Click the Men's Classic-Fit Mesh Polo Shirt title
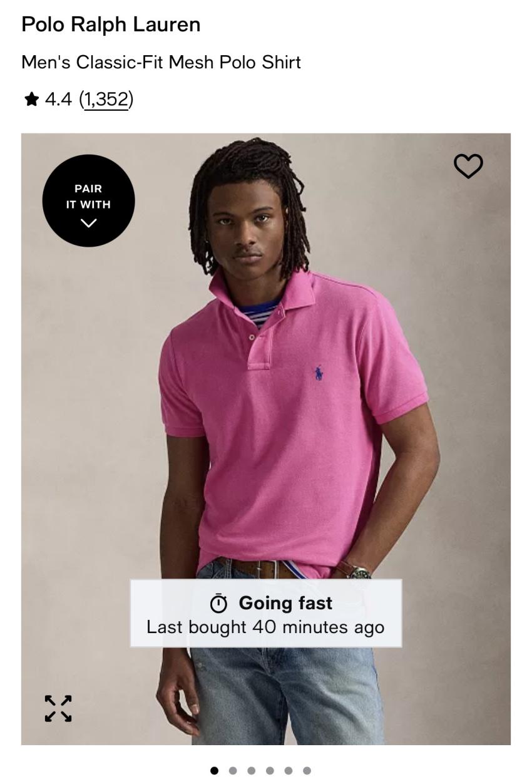This screenshot has height=784, width=532. (x=161, y=62)
